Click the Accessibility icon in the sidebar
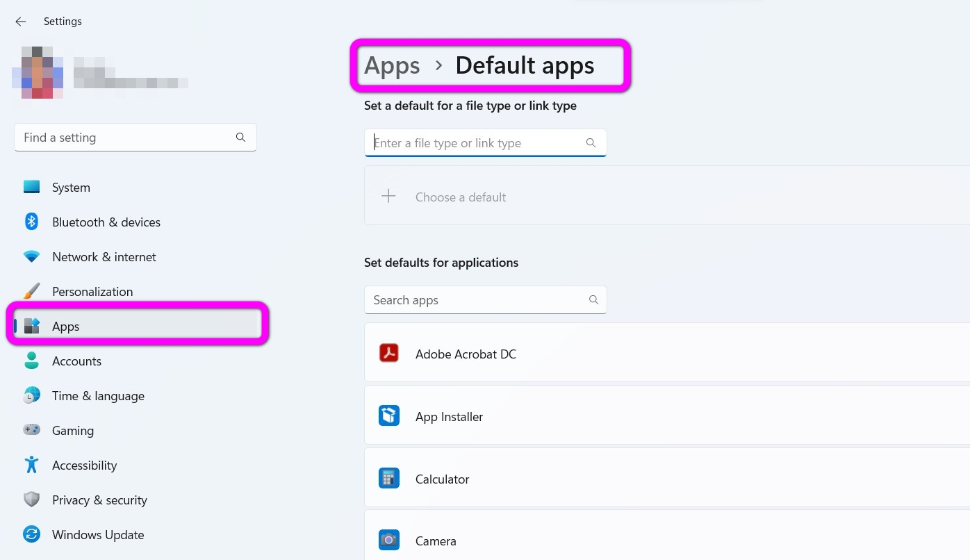The width and height of the screenshot is (970, 560). point(31,465)
